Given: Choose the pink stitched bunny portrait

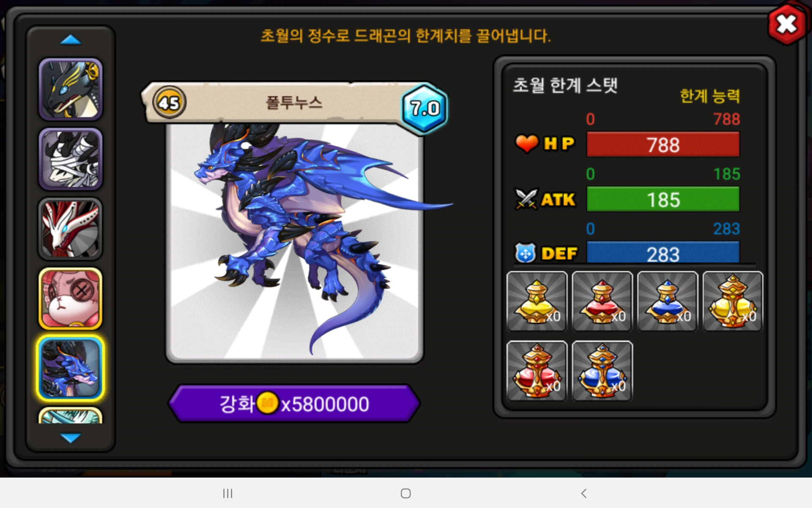Looking at the screenshot, I should [x=71, y=298].
